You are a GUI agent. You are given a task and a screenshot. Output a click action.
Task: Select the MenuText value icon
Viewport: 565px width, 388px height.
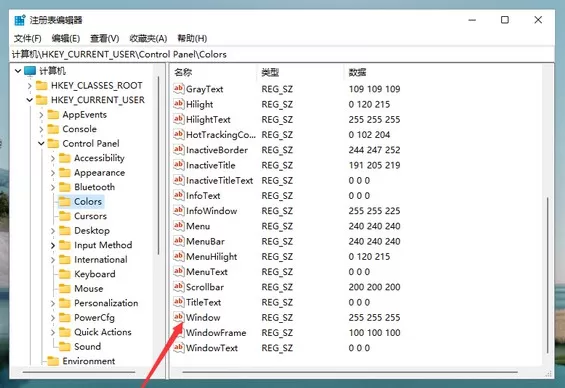178,271
